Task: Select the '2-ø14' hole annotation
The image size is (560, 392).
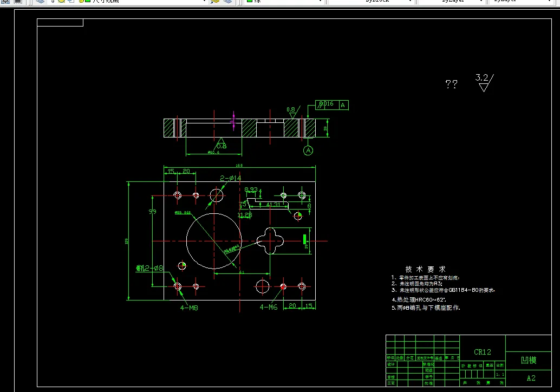Action: 230,178
